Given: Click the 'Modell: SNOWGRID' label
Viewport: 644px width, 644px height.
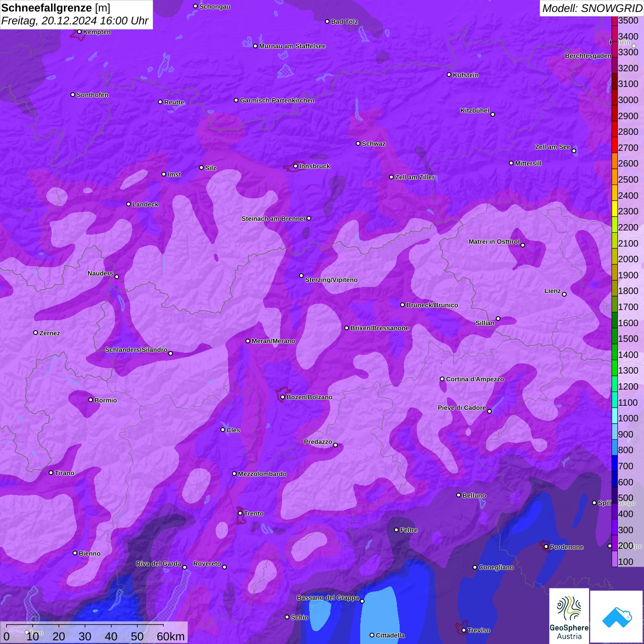Looking at the screenshot, I should pyautogui.click(x=592, y=8).
